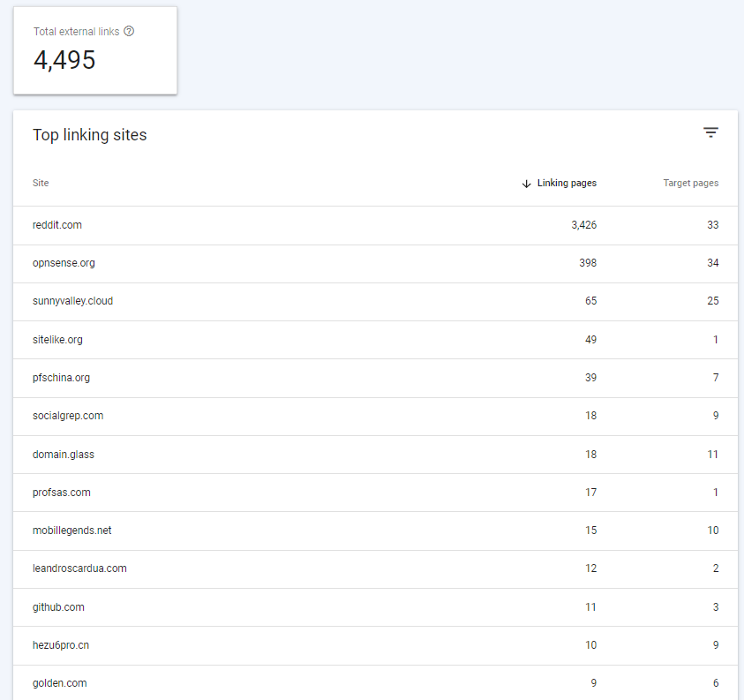This screenshot has width=744, height=700.
Task: Select leandroscardua.com site entry
Action: point(79,568)
